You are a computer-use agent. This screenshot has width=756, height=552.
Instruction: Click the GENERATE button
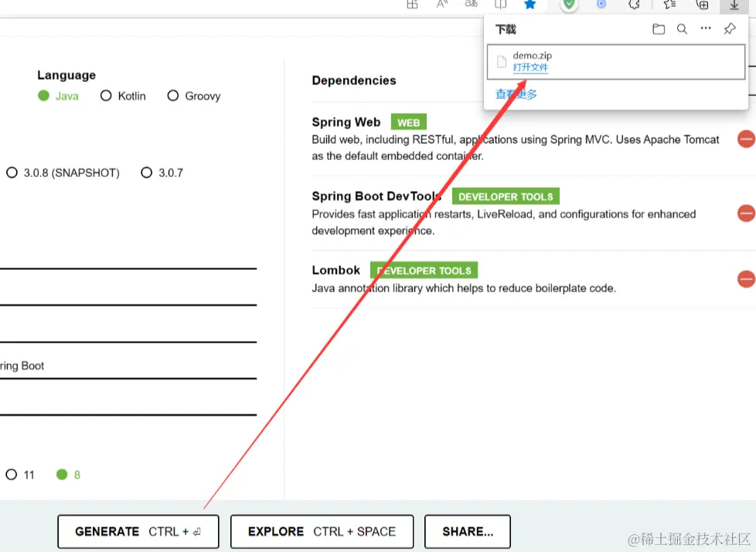tap(138, 531)
